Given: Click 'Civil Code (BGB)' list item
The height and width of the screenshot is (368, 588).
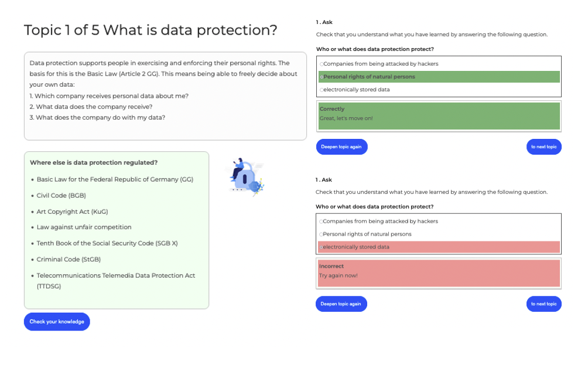Looking at the screenshot, I should [61, 196].
